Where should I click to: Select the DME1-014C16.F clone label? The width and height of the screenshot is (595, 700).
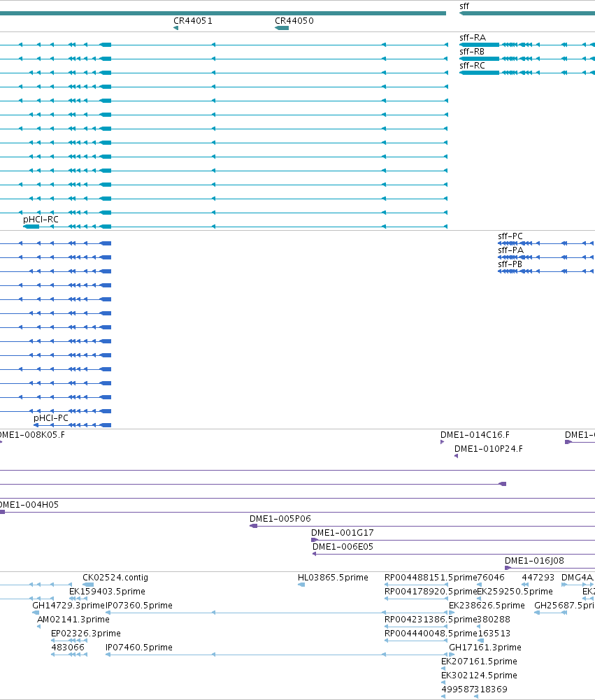pyautogui.click(x=475, y=435)
